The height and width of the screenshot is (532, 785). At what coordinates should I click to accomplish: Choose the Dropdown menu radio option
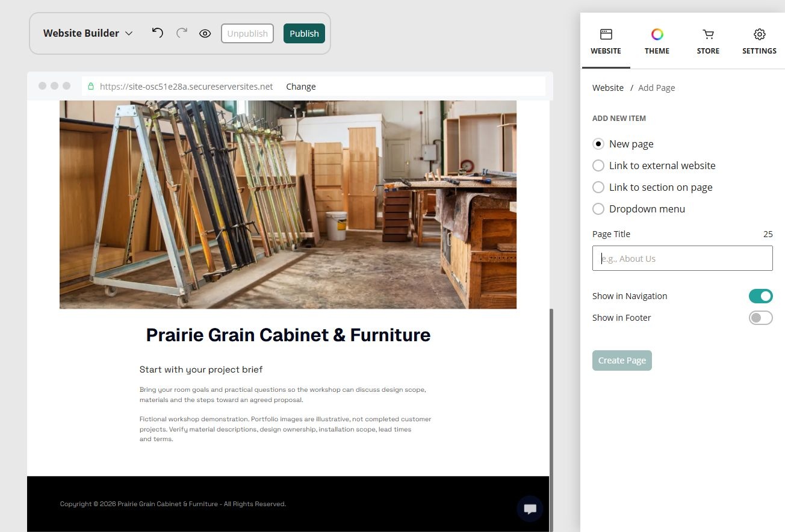[x=598, y=209]
